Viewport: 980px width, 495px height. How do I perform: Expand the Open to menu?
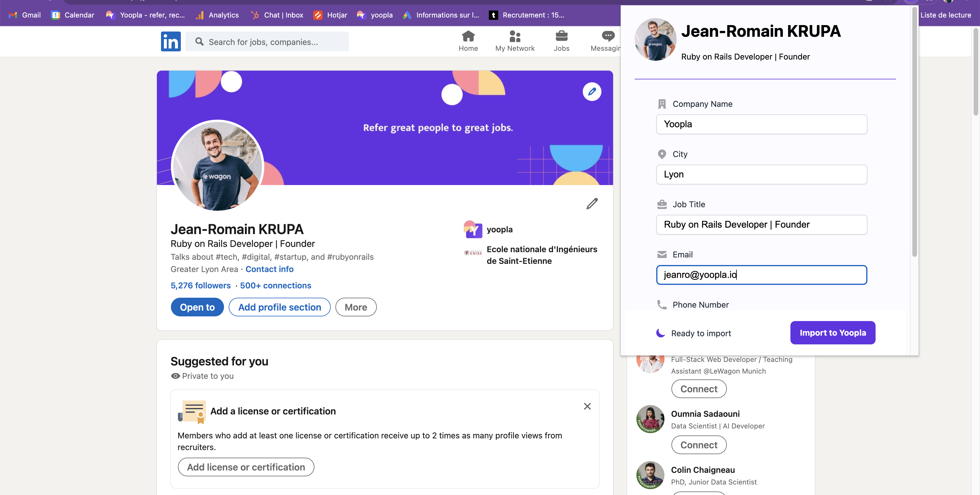point(197,307)
